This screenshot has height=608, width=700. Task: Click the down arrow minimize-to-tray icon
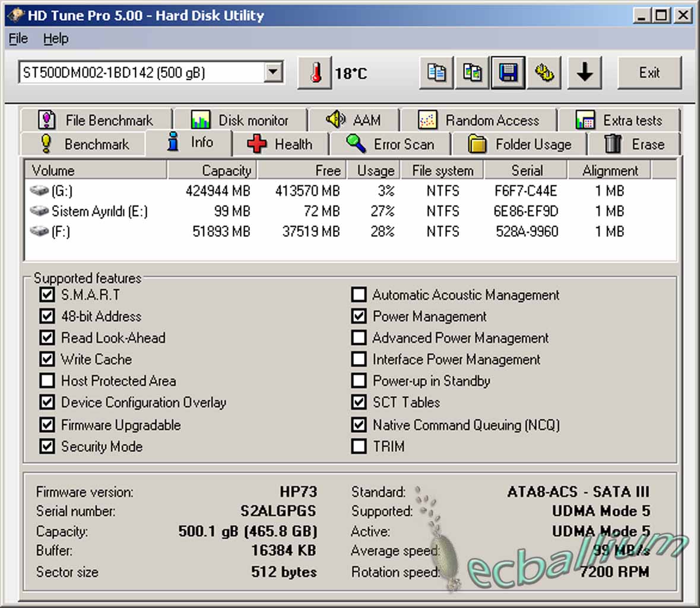pos(584,73)
